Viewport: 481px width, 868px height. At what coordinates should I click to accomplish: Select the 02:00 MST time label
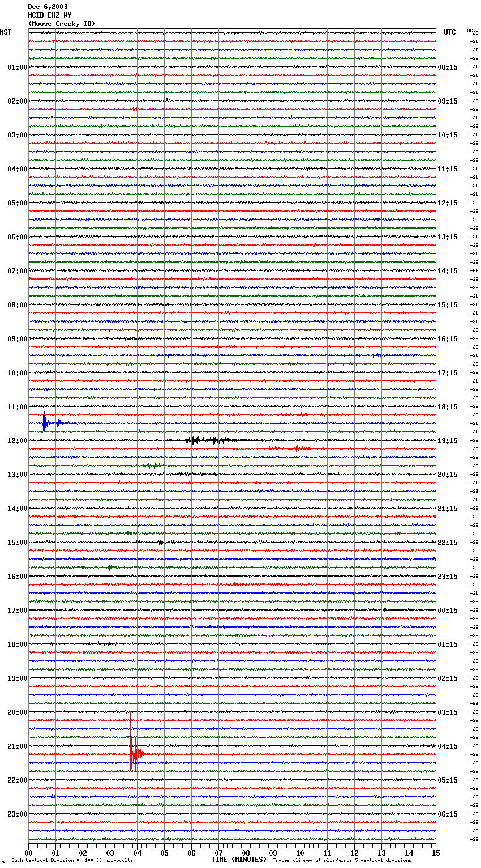tap(18, 101)
